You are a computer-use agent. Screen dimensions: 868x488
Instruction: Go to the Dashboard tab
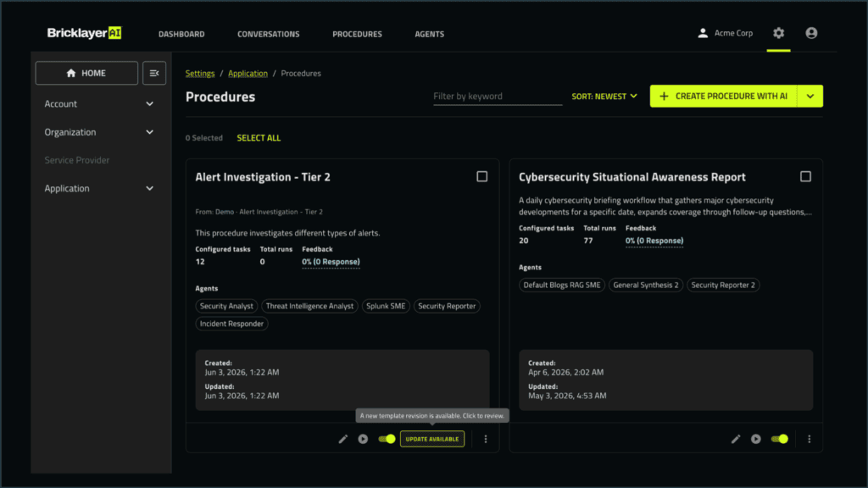click(x=181, y=34)
